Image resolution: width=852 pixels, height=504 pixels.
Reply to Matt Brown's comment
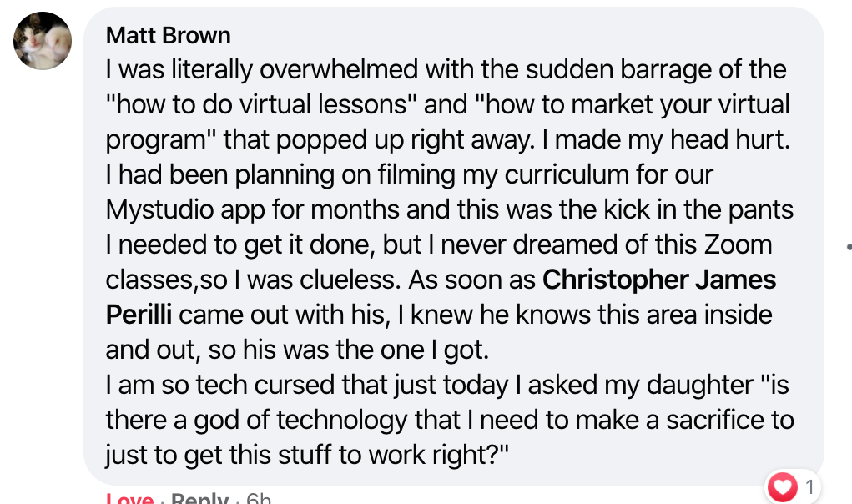[x=199, y=497]
